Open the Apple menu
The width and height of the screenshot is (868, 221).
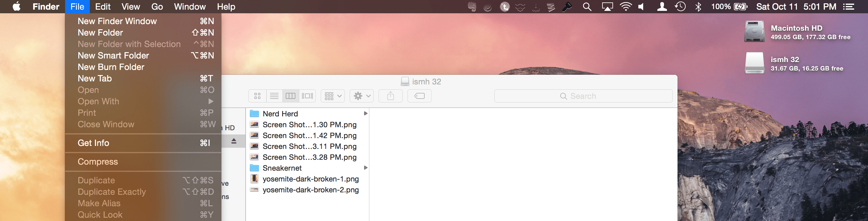click(x=16, y=7)
